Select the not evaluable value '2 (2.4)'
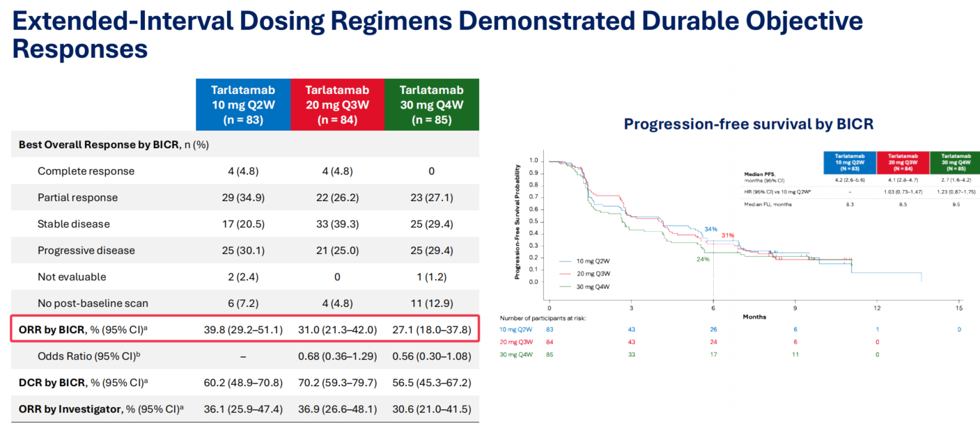Image resolution: width=980 pixels, height=428 pixels. pyautogui.click(x=243, y=277)
